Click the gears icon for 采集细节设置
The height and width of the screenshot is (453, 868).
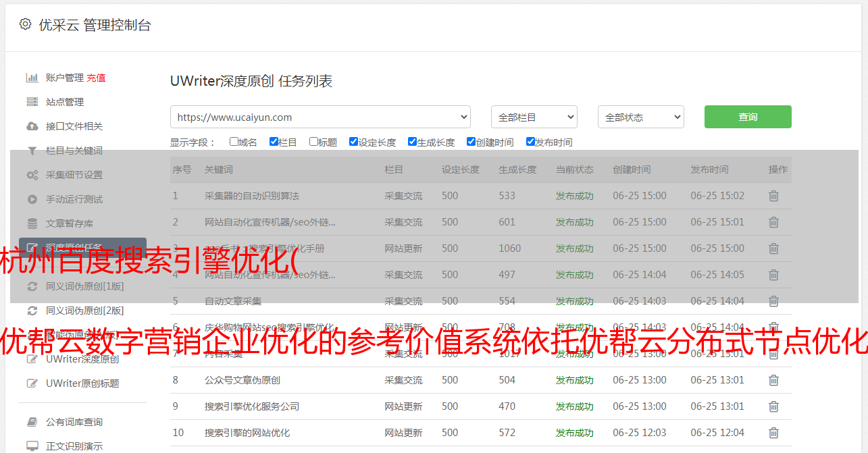click(x=32, y=175)
